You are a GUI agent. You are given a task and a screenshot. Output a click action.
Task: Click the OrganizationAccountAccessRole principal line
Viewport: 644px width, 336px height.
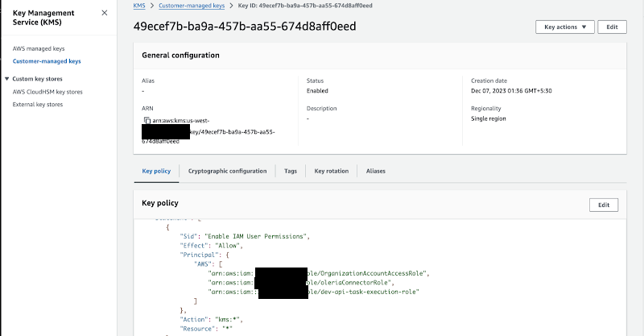coord(319,273)
